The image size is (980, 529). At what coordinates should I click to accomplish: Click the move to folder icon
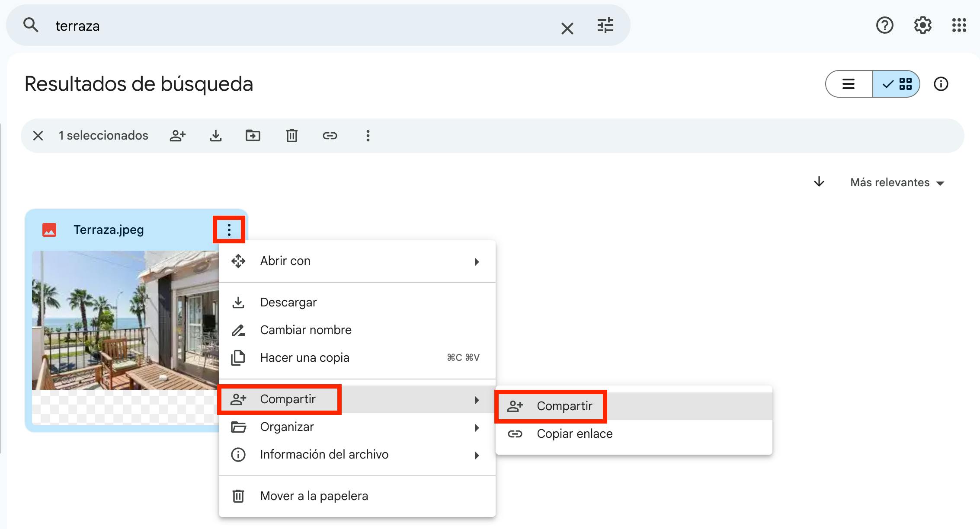click(x=253, y=136)
